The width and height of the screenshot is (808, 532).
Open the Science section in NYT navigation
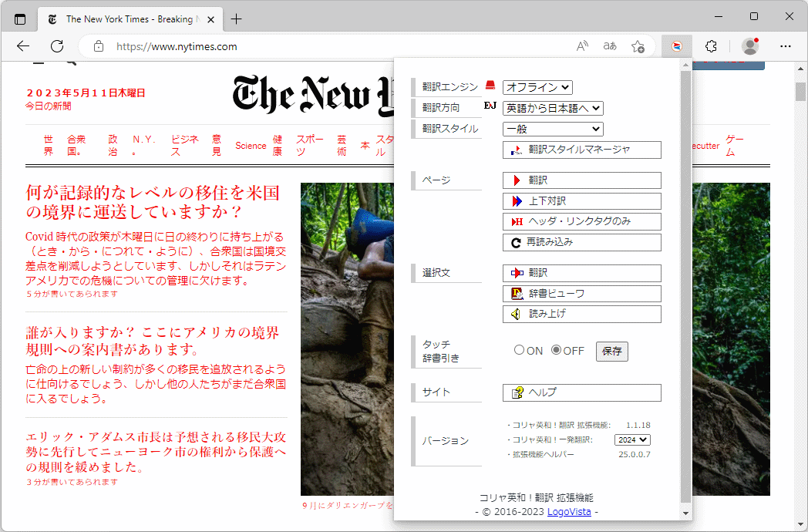coord(251,146)
